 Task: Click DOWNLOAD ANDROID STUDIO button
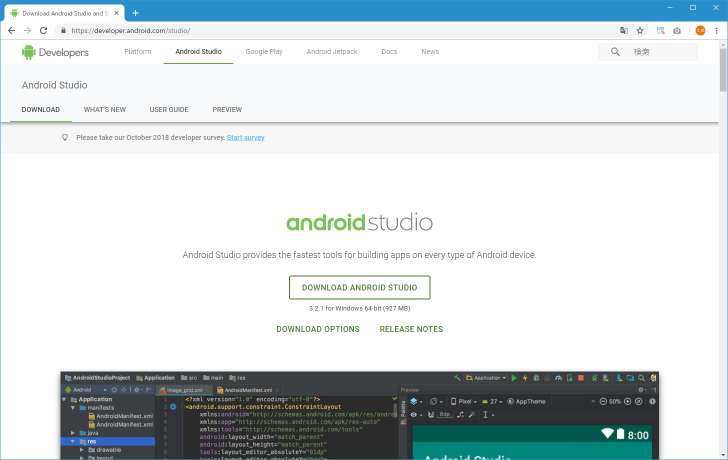pyautogui.click(x=359, y=287)
